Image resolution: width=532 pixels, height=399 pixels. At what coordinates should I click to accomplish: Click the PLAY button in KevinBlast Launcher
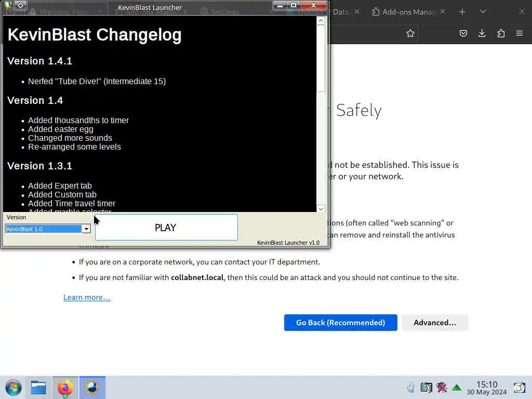(x=166, y=228)
